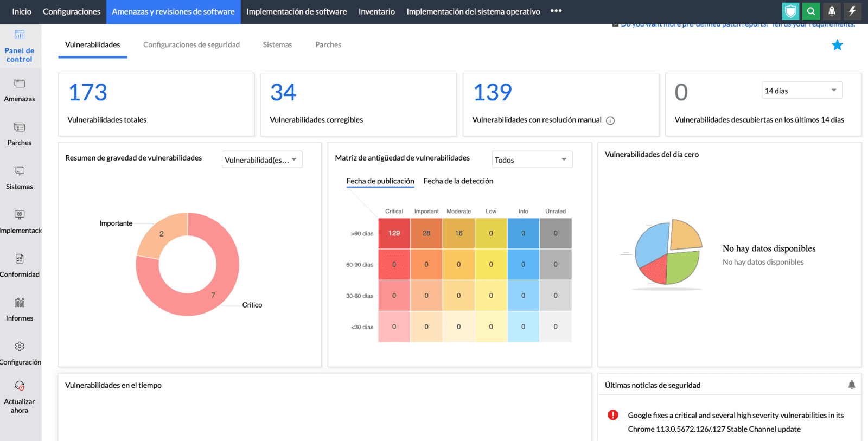Click the Vulnerabilidades en el tiempo heading
This screenshot has width=868, height=441.
click(113, 385)
